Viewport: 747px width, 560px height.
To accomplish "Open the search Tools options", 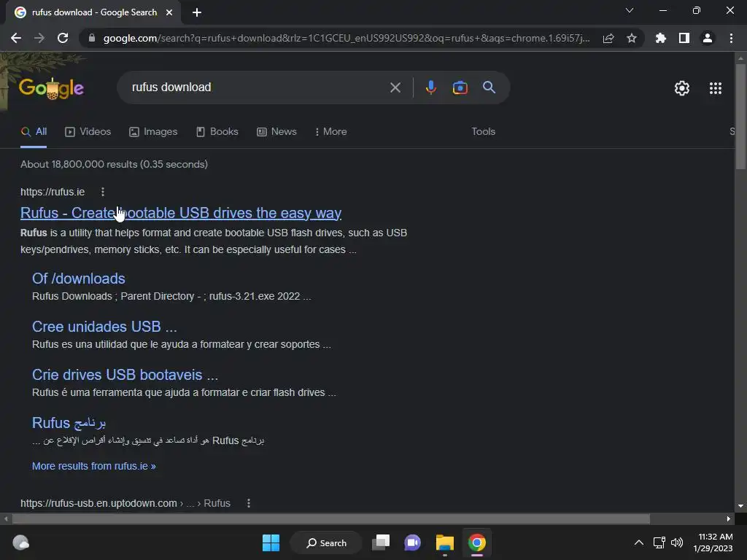I will [483, 131].
